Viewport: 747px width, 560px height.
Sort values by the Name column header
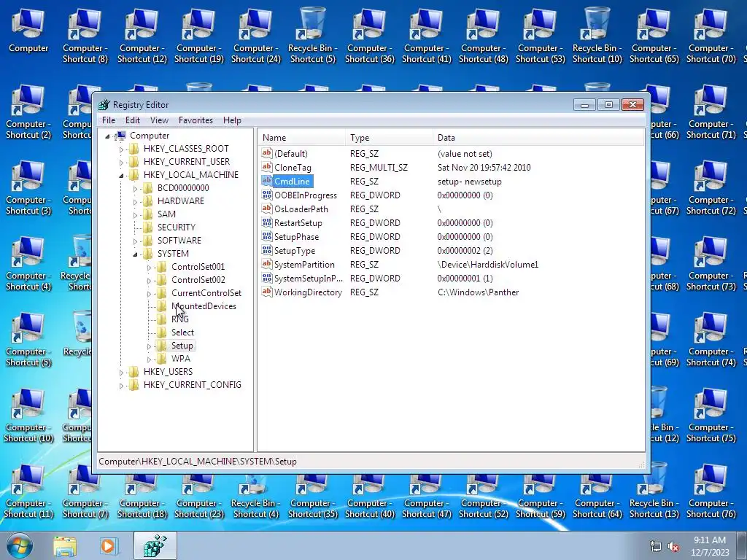[x=301, y=138]
